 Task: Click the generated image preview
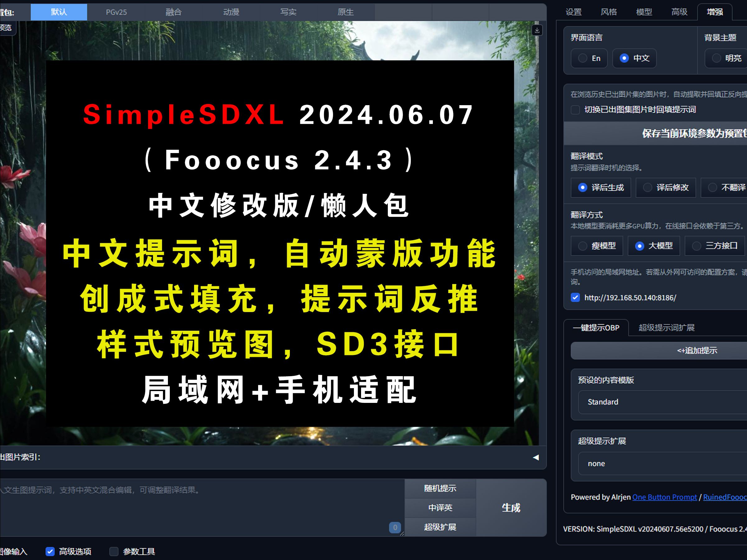tap(270, 233)
